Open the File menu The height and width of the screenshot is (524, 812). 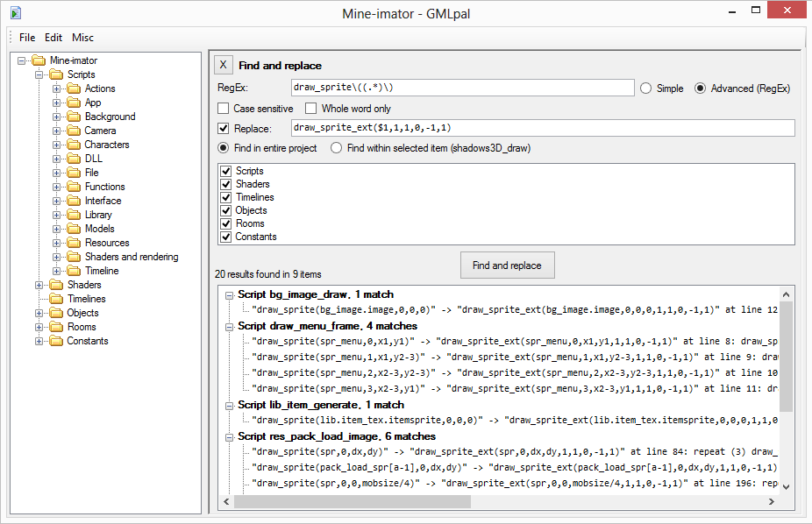tap(27, 38)
